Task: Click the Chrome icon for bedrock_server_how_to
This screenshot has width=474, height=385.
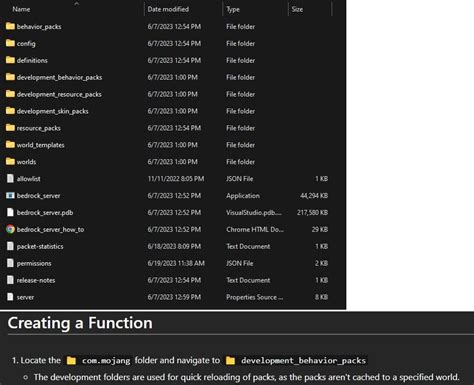Action: point(10,229)
